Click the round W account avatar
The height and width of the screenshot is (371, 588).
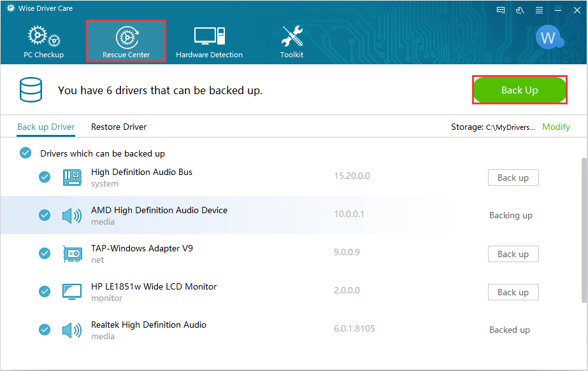pos(547,38)
